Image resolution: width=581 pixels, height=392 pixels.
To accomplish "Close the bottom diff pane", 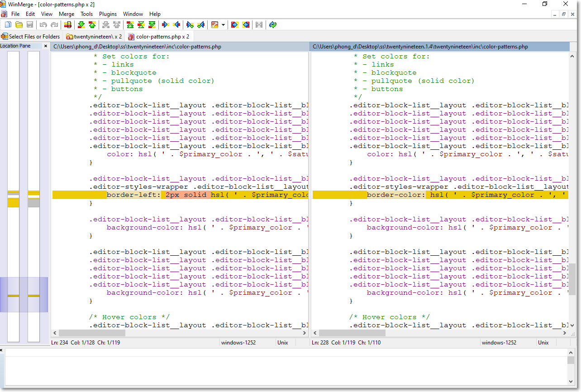I will [2, 350].
